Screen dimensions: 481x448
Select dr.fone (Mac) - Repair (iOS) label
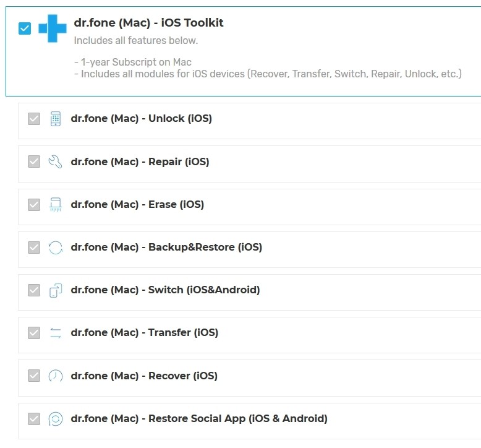pos(140,162)
